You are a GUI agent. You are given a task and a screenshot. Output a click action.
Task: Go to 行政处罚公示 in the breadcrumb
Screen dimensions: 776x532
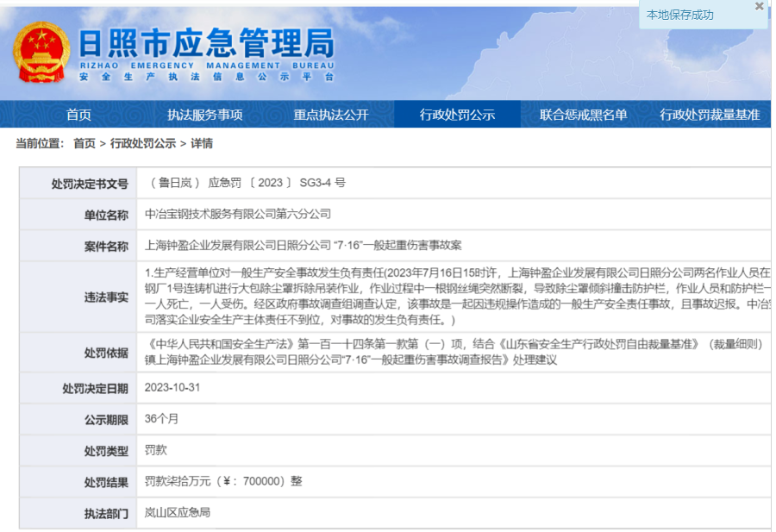click(143, 143)
